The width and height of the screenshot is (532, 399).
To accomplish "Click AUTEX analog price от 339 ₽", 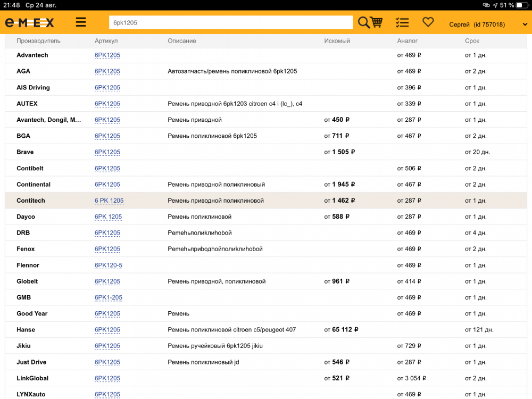I will [409, 104].
